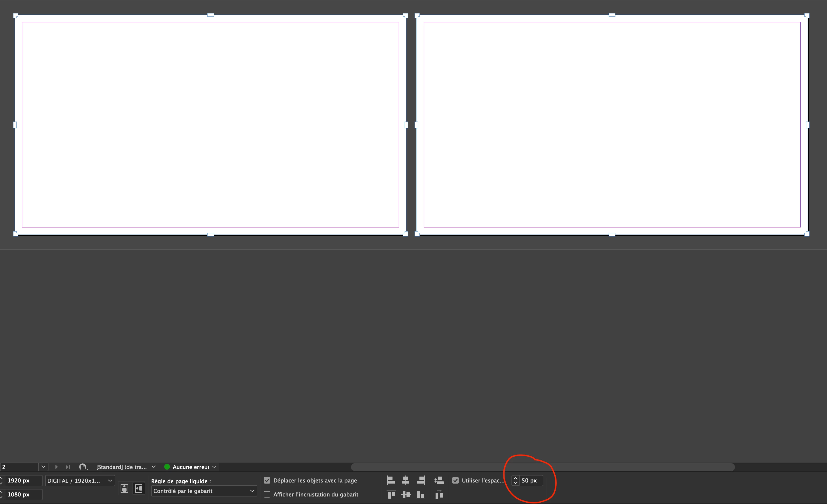Open the [Standard] preflight profile menu
This screenshot has width=827, height=504.
click(x=154, y=467)
